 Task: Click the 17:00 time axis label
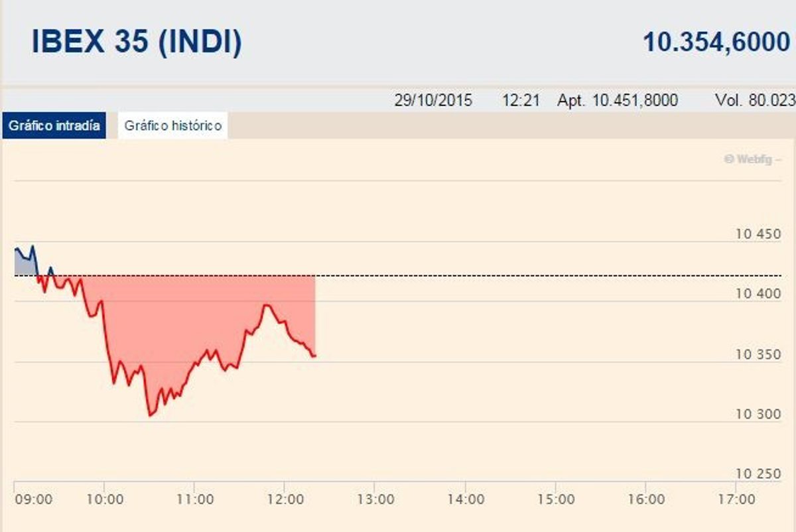tap(736, 499)
